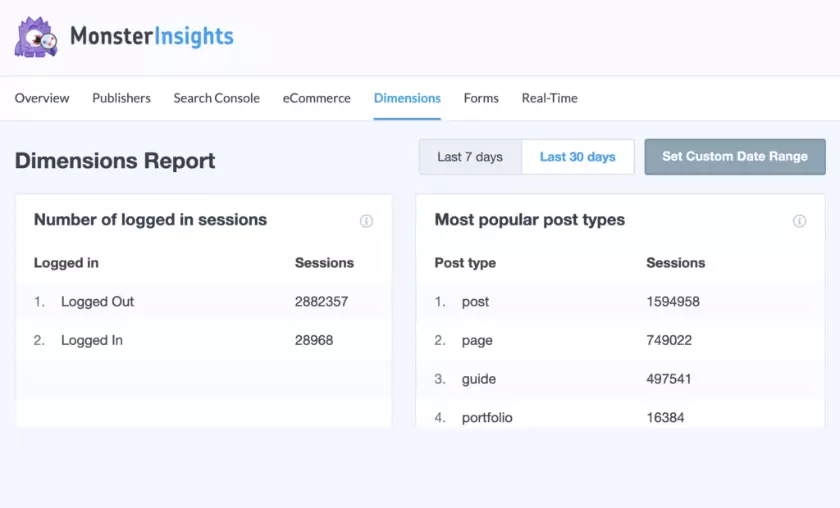The height and width of the screenshot is (508, 840).
Task: Open the eCommerce tab
Action: coord(317,98)
